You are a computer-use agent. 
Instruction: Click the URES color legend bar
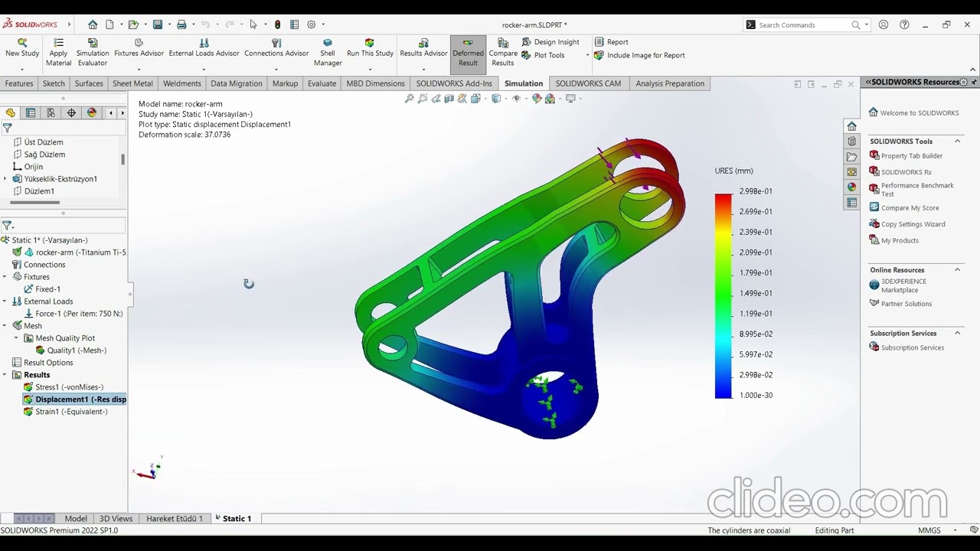point(723,296)
